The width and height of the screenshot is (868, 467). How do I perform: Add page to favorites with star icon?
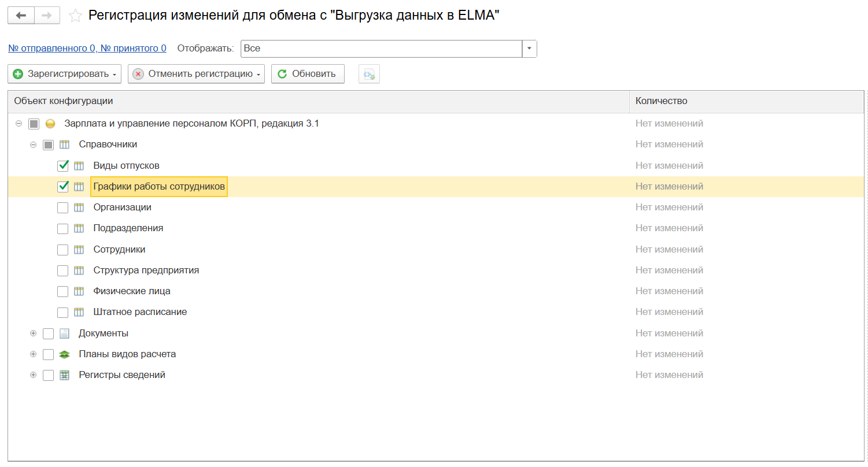75,16
